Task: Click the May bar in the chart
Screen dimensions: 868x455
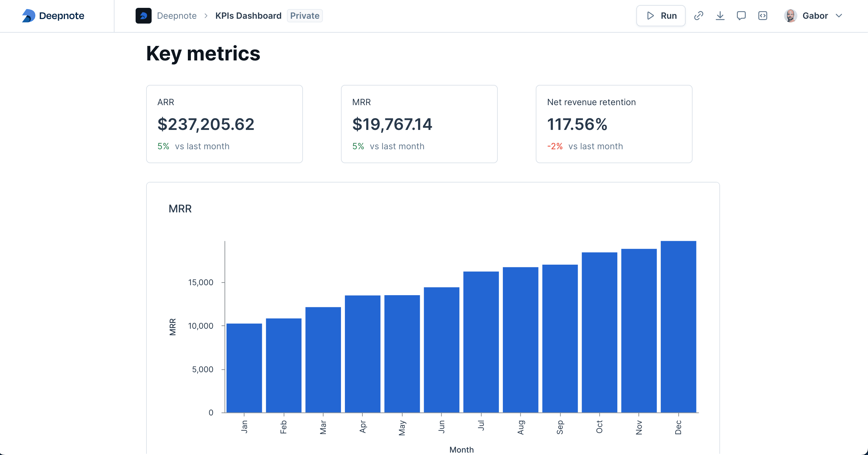Action: [x=402, y=354]
